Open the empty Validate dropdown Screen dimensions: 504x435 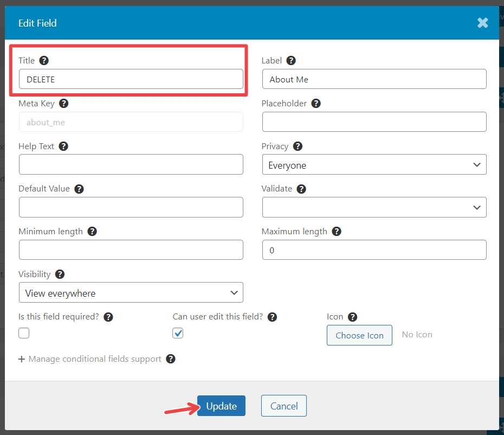(374, 207)
